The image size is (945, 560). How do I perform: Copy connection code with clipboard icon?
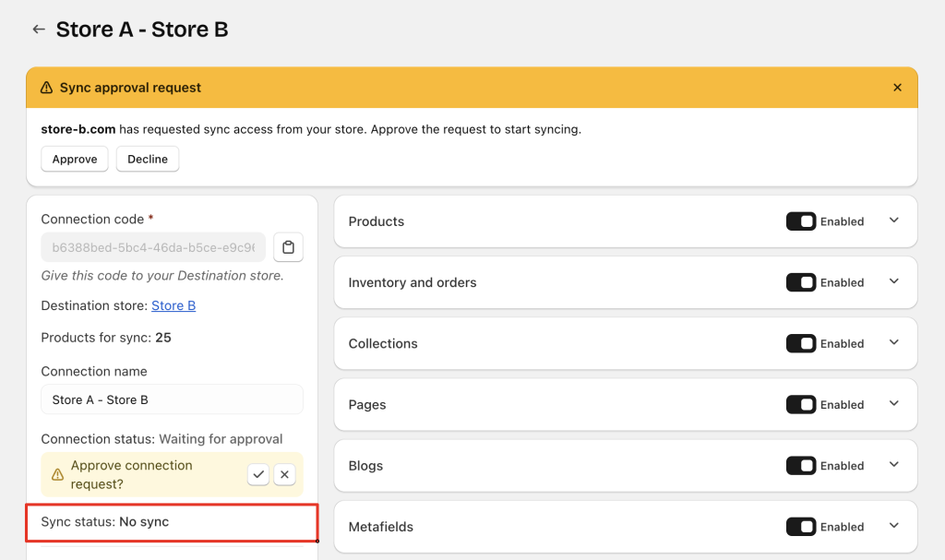[x=288, y=247]
